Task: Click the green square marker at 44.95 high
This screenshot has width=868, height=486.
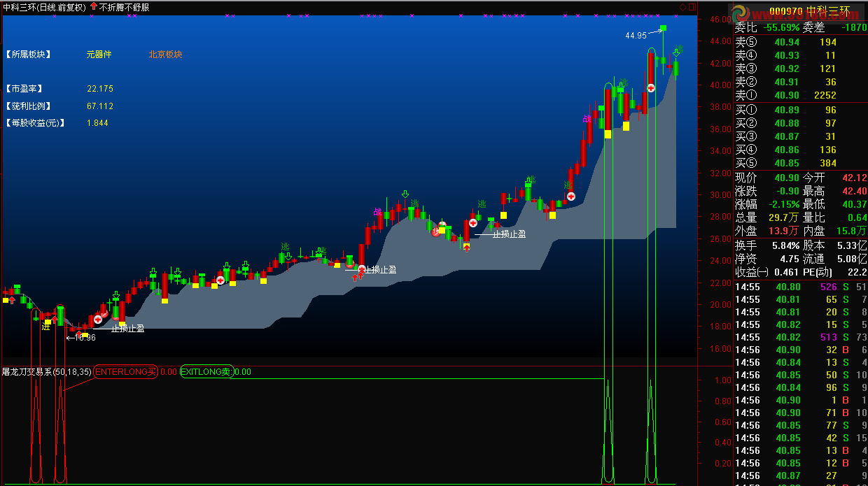Action: pos(663,29)
